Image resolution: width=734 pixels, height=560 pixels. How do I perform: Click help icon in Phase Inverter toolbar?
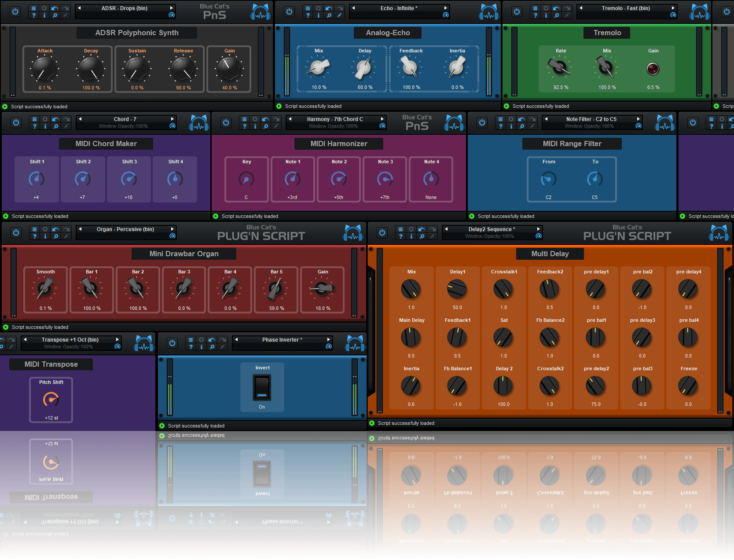click(191, 347)
